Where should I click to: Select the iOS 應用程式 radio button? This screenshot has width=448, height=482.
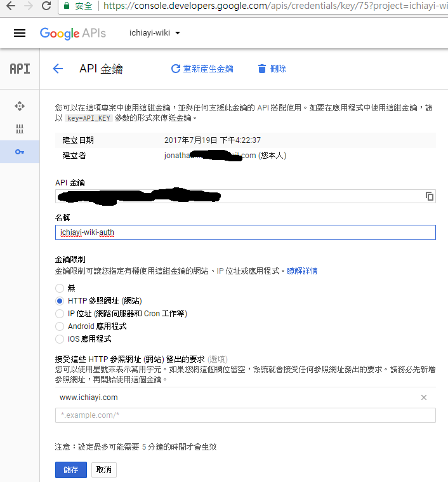60,339
